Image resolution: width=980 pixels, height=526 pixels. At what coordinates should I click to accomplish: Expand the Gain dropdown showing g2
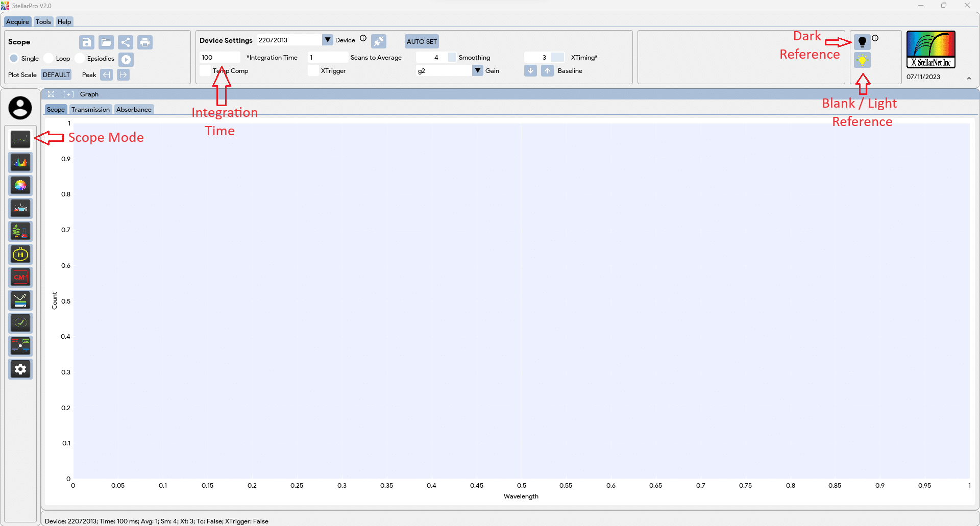coord(478,70)
